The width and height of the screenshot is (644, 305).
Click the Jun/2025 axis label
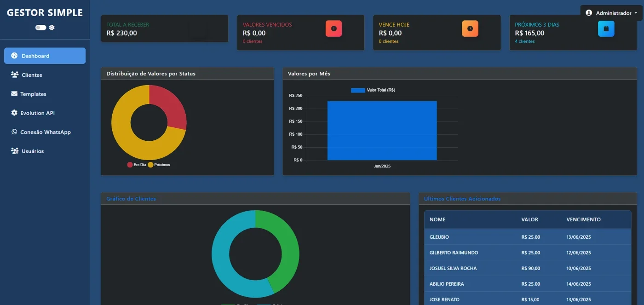point(382,166)
